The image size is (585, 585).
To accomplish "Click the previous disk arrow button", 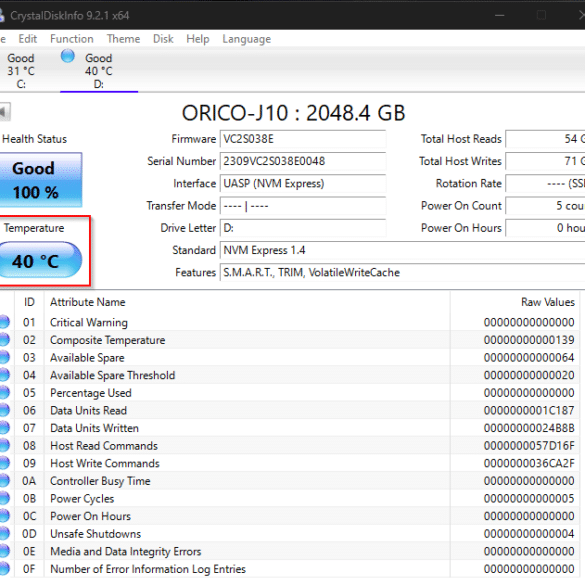I will coord(4,112).
